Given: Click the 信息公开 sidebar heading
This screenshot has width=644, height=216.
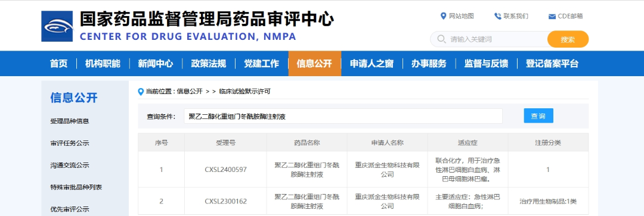Looking at the screenshot, I should 74,98.
